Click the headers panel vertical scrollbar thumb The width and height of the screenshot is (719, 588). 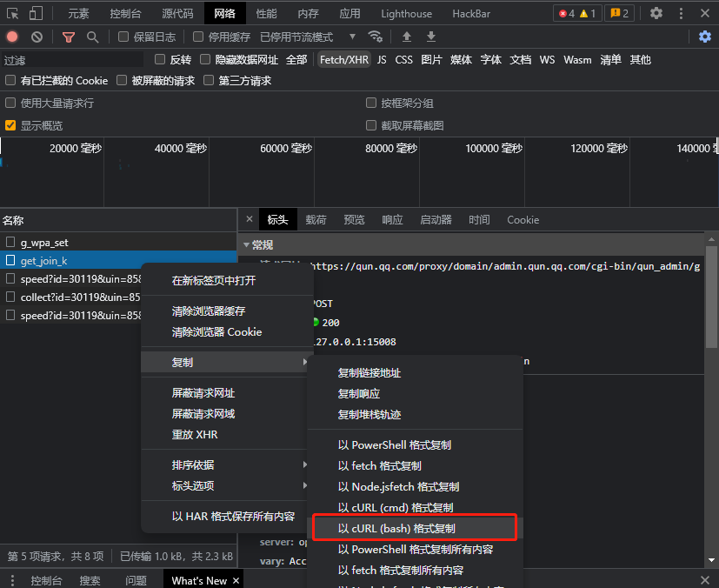pos(711,297)
